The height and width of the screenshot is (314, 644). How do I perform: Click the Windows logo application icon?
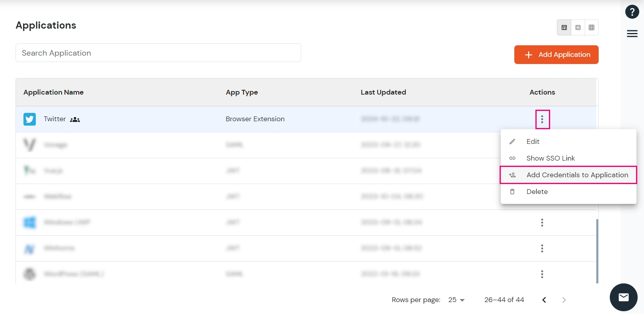[29, 223]
